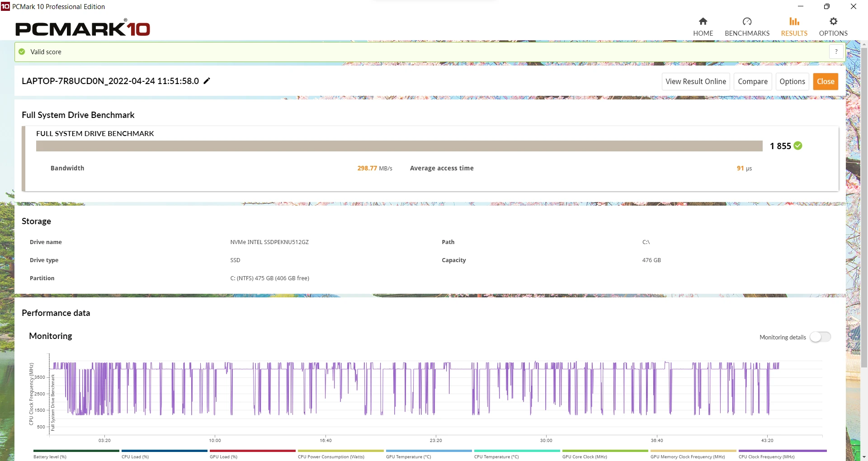
Task: Click the Average access time label
Action: 442,168
